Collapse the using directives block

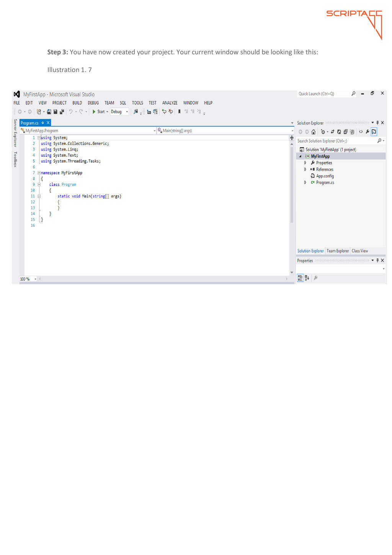39,138
